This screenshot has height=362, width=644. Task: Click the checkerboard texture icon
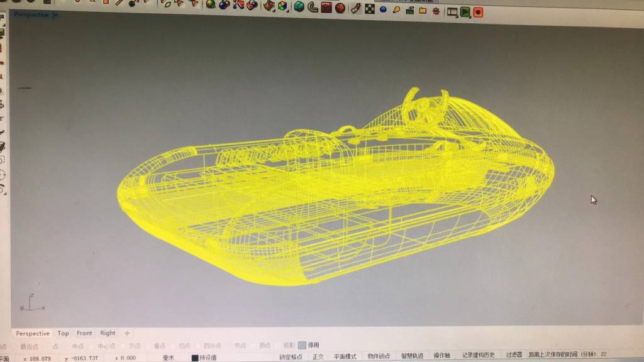click(x=370, y=9)
